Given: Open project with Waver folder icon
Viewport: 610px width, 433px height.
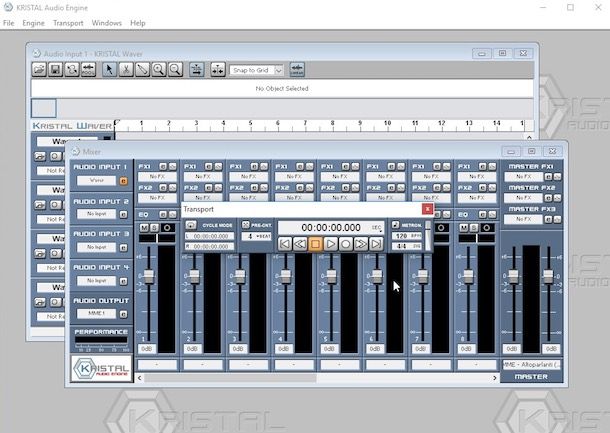Looking at the screenshot, I should [x=39, y=70].
